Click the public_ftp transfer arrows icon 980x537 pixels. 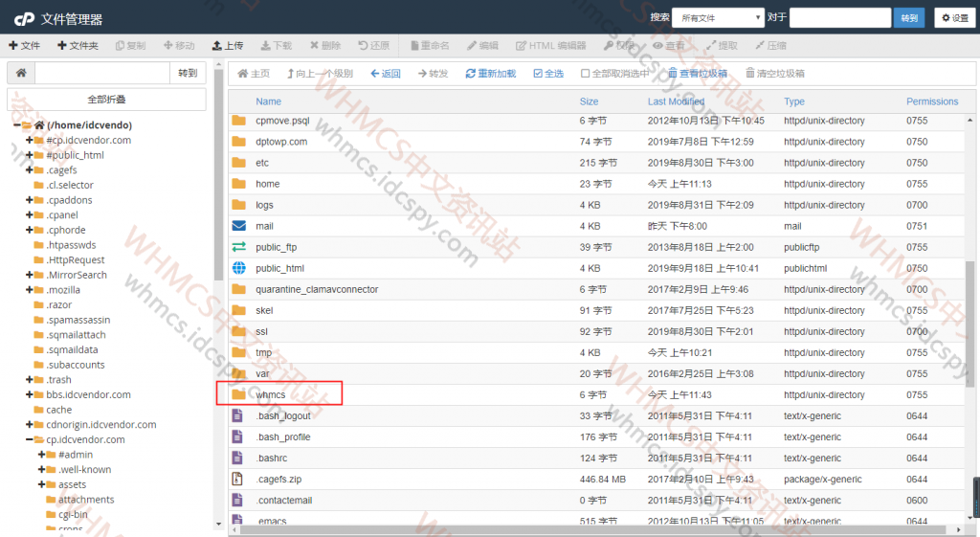[x=238, y=247]
